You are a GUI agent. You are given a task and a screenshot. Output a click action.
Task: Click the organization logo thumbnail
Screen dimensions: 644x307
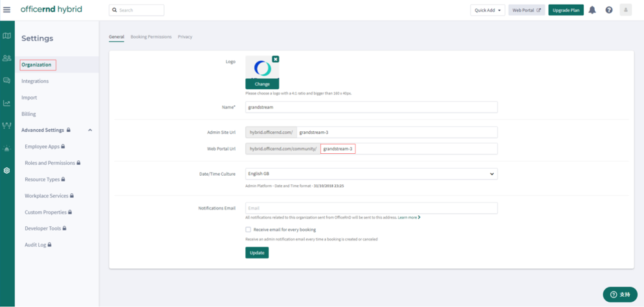coord(262,68)
